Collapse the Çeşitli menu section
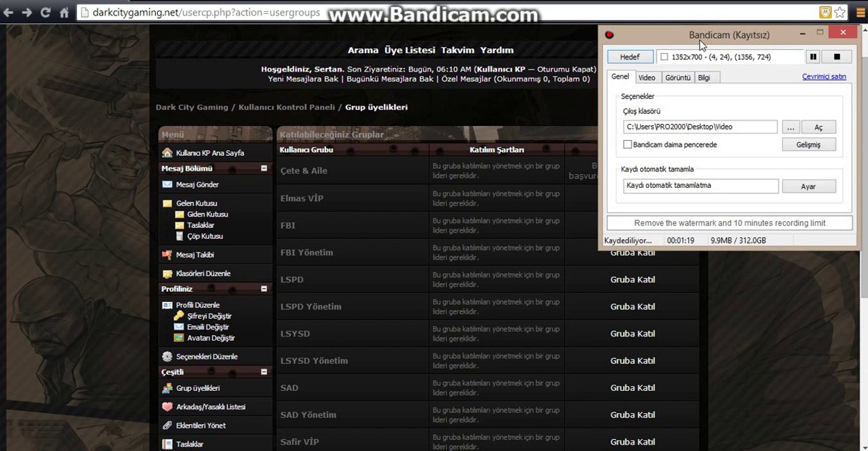The image size is (868, 451). [264, 372]
